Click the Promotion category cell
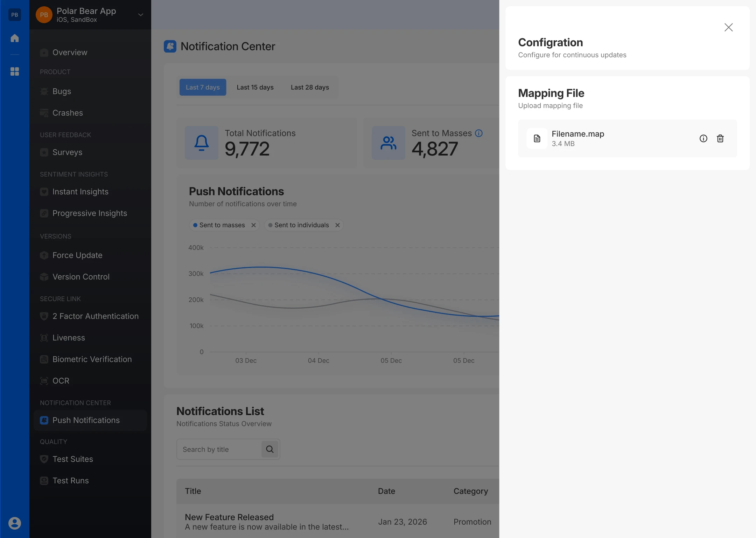Image resolution: width=756 pixels, height=538 pixels. point(472,522)
